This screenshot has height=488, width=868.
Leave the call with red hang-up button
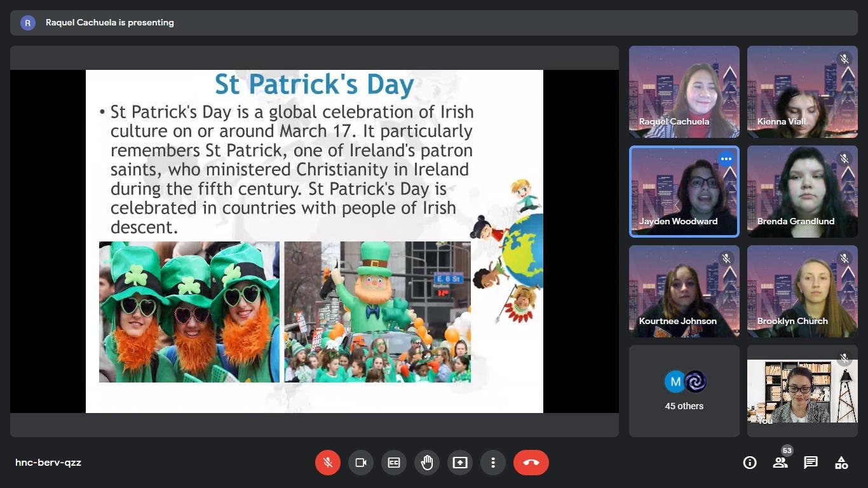pos(531,463)
